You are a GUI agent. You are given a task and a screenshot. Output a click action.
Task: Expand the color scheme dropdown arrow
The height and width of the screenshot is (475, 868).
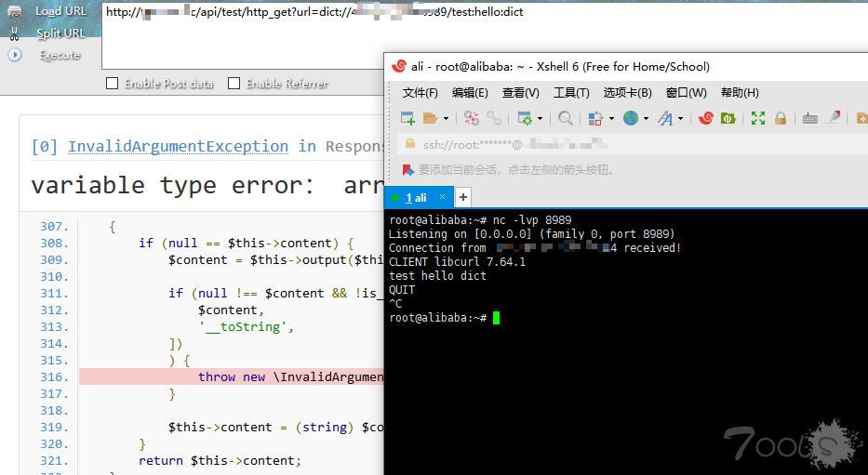611,118
